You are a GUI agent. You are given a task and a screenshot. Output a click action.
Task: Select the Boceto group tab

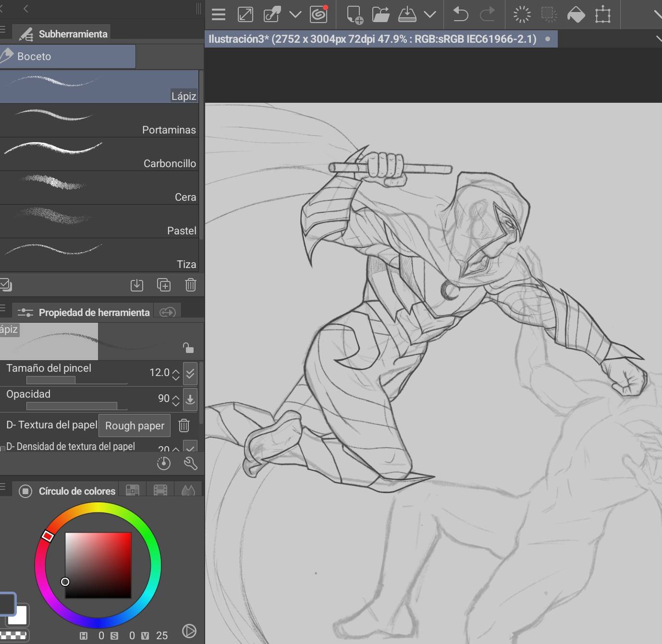pos(68,57)
